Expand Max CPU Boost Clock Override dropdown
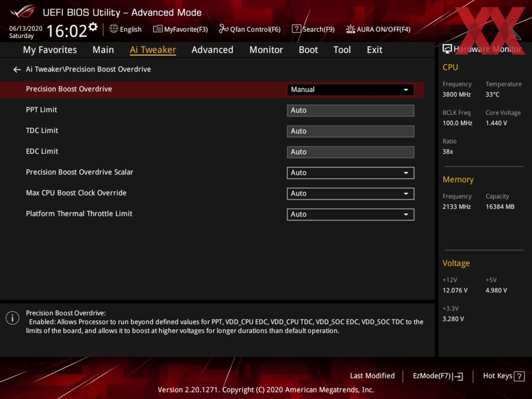Image resolution: width=532 pixels, height=399 pixels. tap(350, 194)
